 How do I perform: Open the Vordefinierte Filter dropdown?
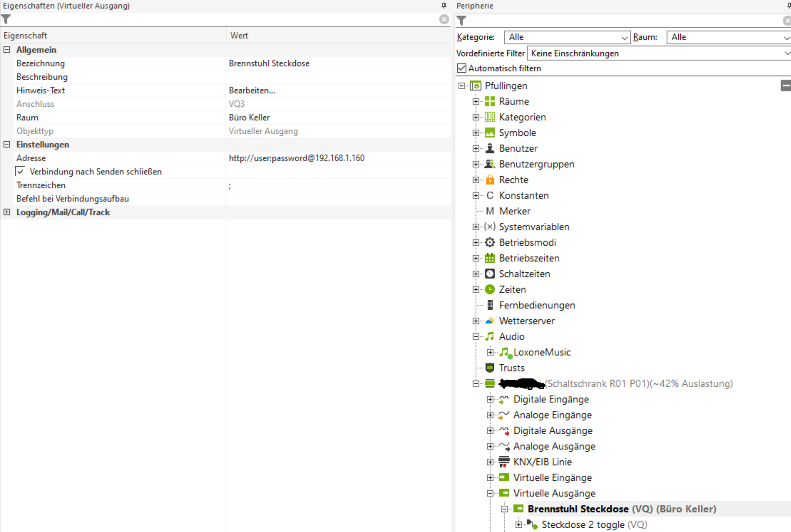pyautogui.click(x=659, y=53)
